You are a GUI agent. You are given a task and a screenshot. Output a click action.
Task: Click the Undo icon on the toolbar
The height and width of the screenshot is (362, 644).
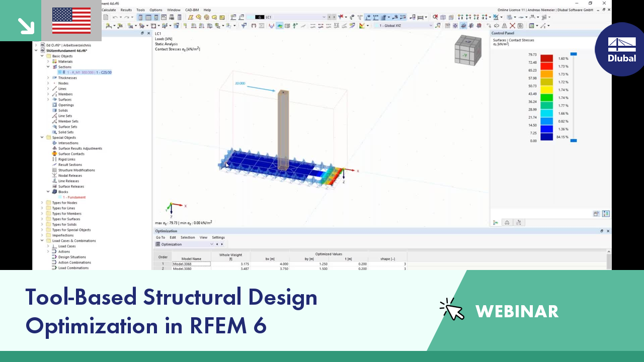pyautogui.click(x=114, y=17)
